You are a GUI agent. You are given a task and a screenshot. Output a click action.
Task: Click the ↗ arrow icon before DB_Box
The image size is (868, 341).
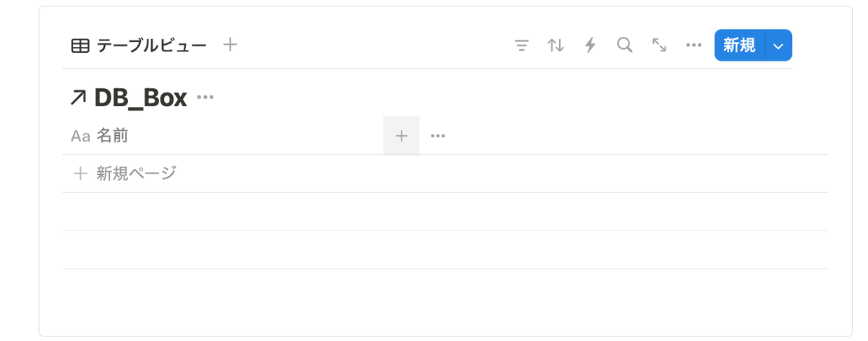pos(78,98)
